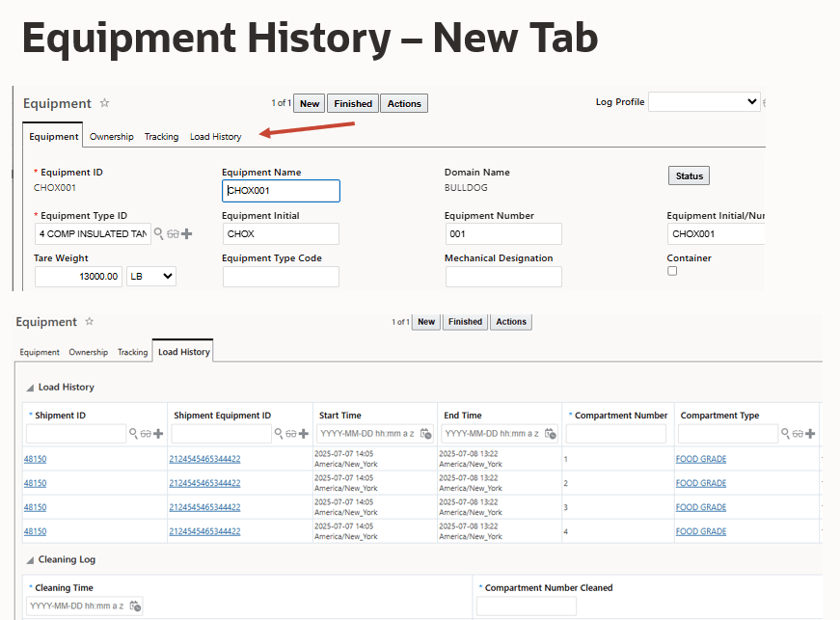Open the Tare Weight unit LB dropdown
The height and width of the screenshot is (620, 840).
[x=151, y=277]
